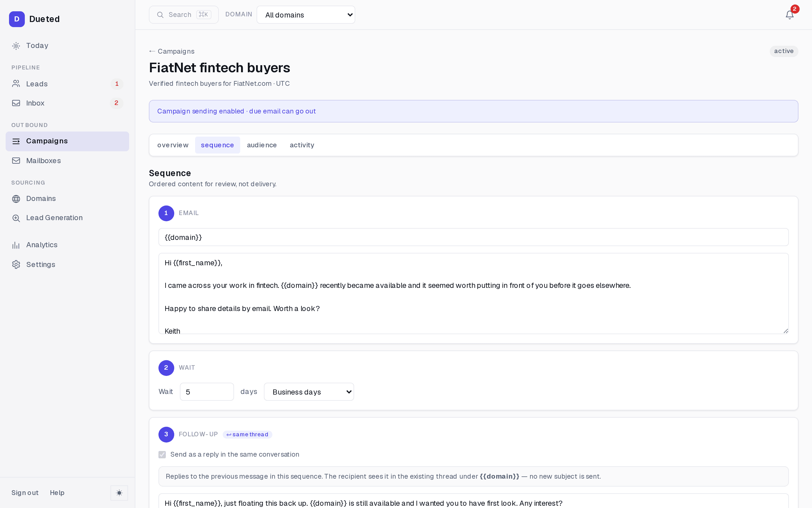
Task: Open Mailboxes in sidebar
Action: [x=67, y=161]
